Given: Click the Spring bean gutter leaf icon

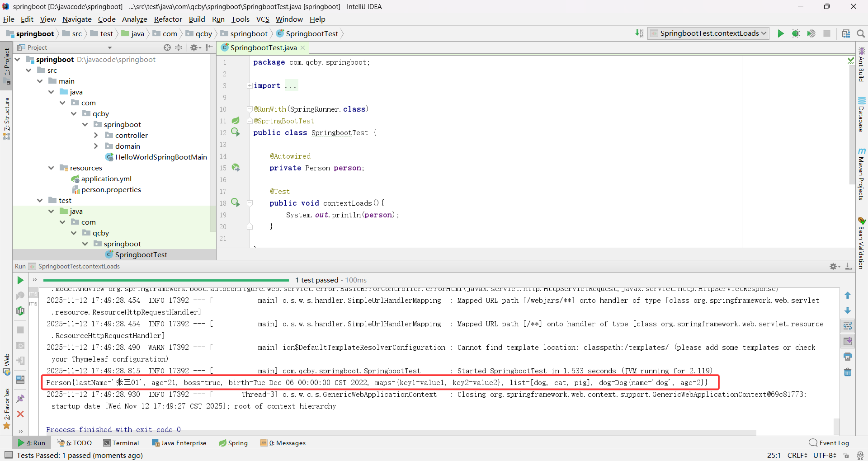Looking at the screenshot, I should pyautogui.click(x=236, y=121).
